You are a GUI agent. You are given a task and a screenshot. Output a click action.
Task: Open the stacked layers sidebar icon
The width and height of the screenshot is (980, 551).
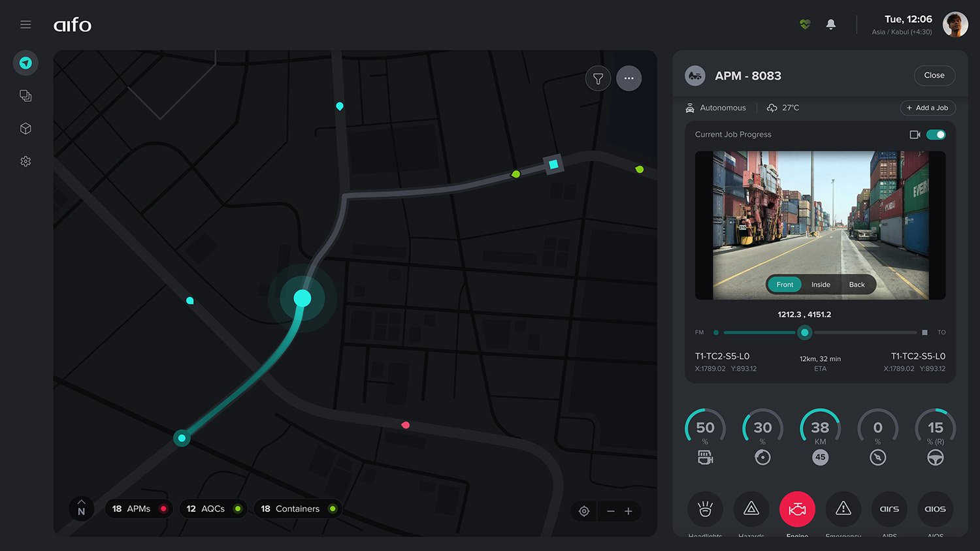pos(25,96)
